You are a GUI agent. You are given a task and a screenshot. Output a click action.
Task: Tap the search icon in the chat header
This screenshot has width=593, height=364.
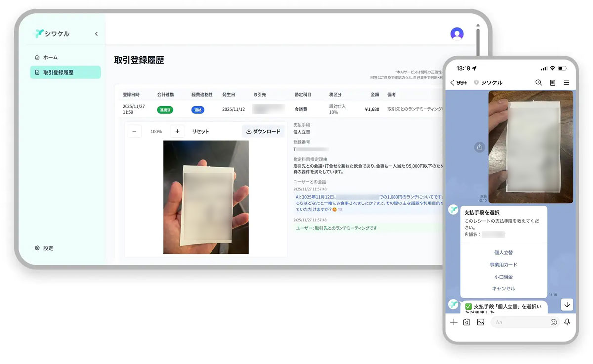[539, 82]
